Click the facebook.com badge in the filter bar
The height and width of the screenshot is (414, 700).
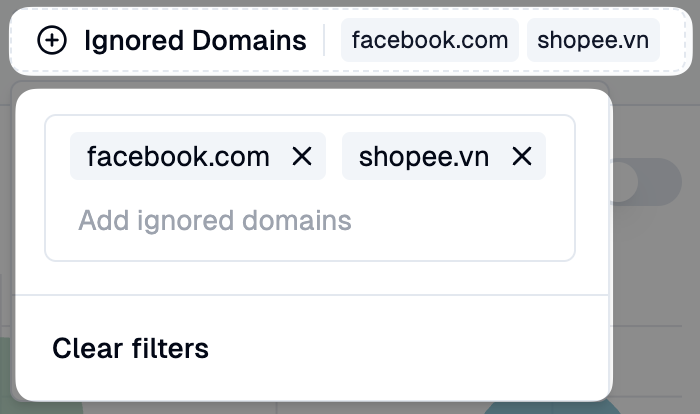430,41
